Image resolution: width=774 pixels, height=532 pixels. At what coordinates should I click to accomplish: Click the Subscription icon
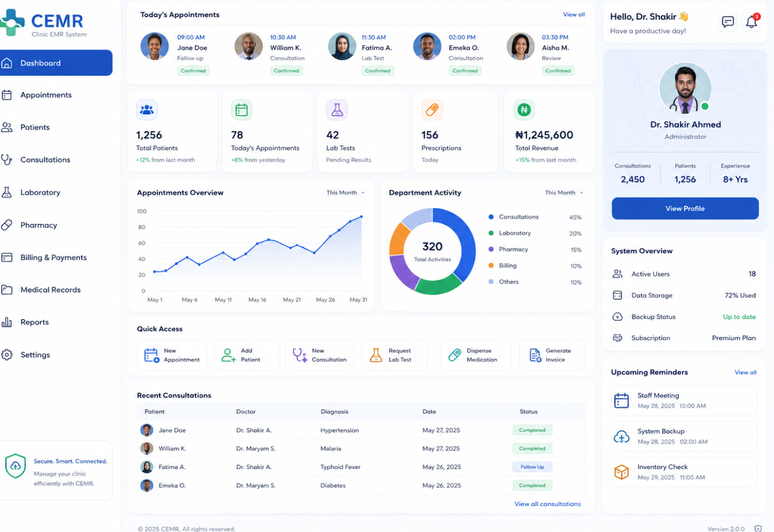tap(618, 338)
